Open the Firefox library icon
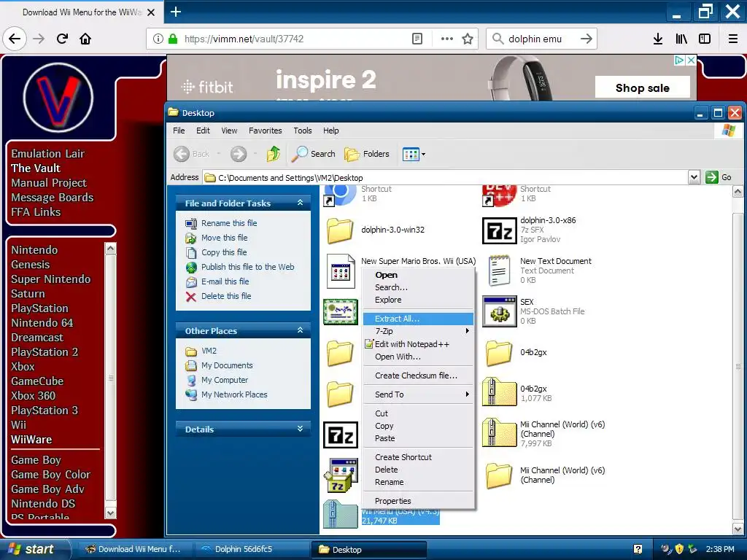 (x=681, y=39)
